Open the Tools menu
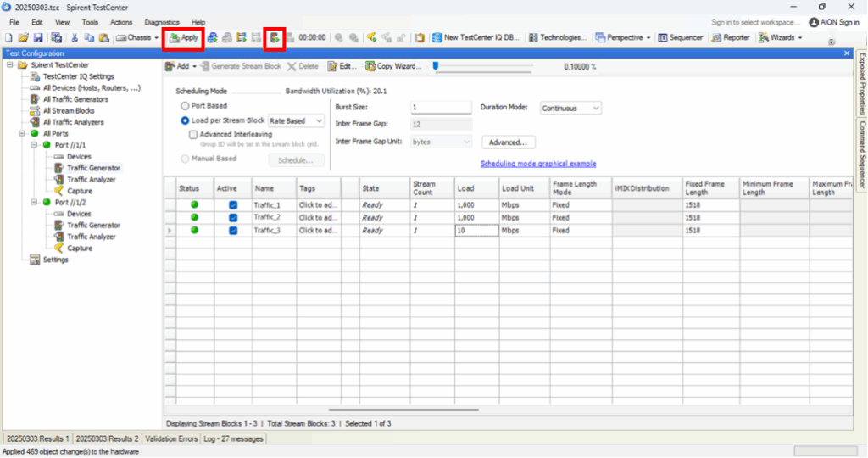This screenshot has width=868, height=458. 90,22
